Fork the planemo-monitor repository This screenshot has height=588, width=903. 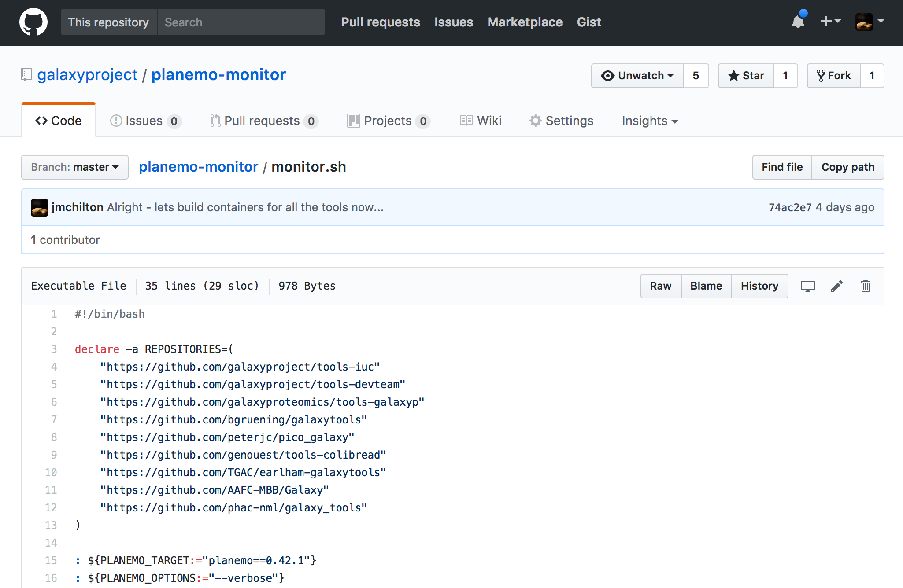(834, 76)
